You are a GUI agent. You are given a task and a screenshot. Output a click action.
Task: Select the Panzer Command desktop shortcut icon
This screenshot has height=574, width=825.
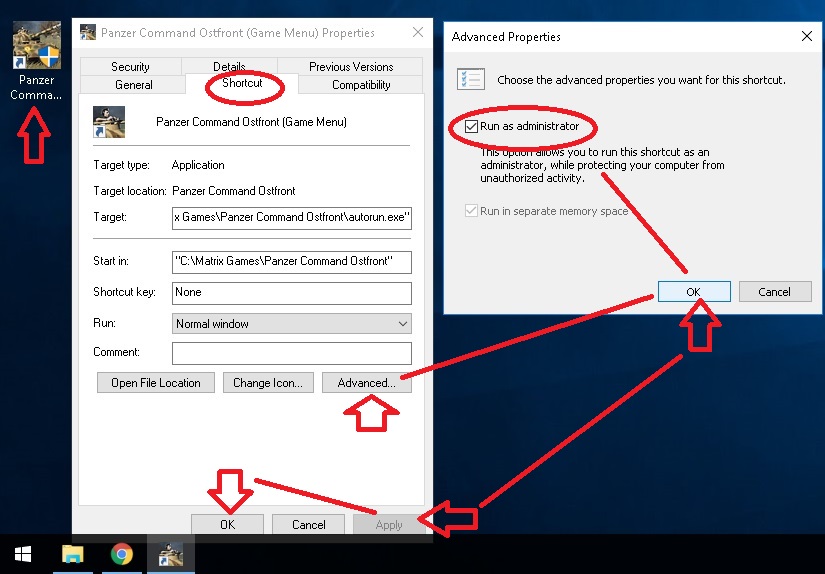coord(36,46)
